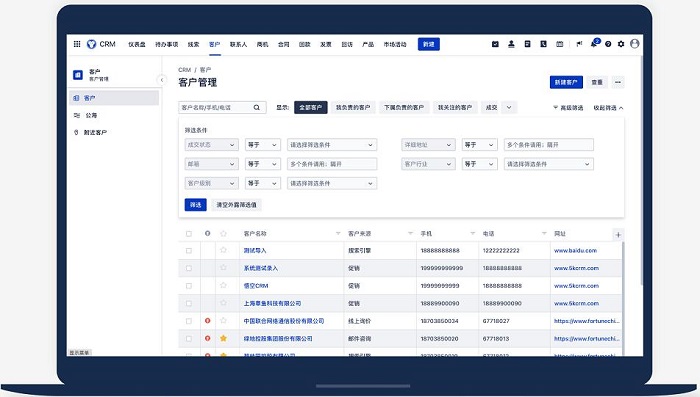
Task: Tick the checkbox for 悟空CRM row
Action: (189, 286)
